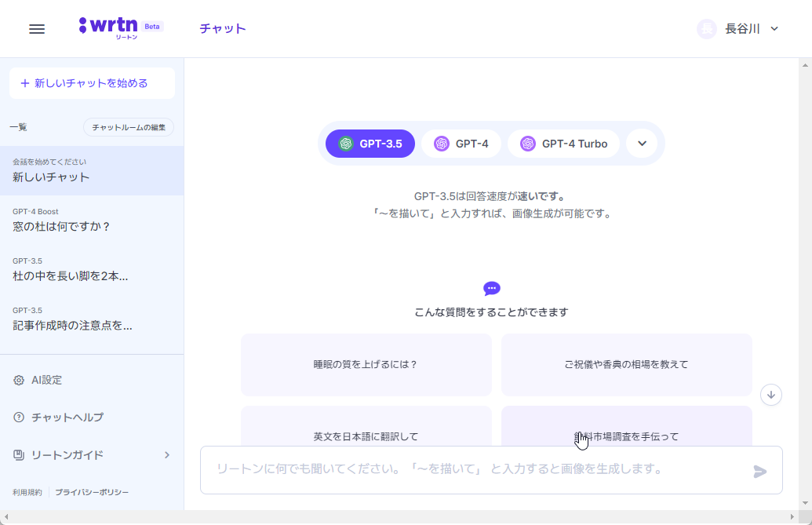Open チャットヘルプ with the question mark icon
The width and height of the screenshot is (812, 525).
tap(17, 417)
